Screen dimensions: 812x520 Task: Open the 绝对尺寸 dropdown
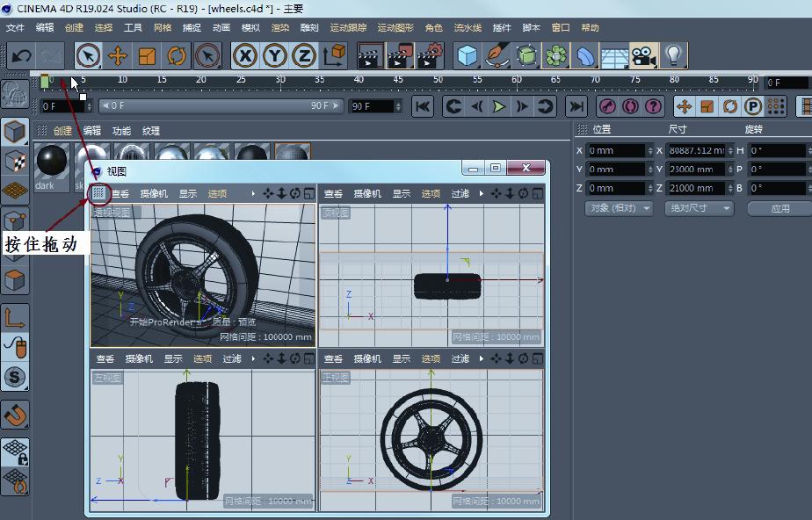[700, 208]
